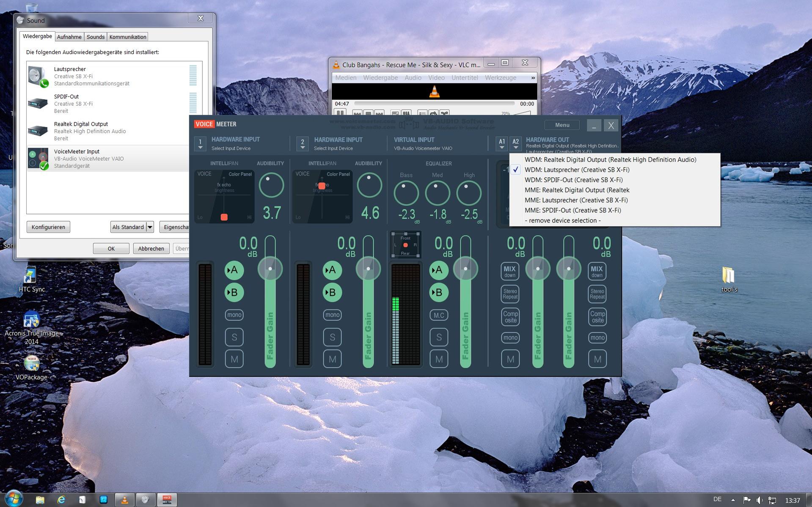
Task: Solo the virtual input strip
Action: [439, 337]
